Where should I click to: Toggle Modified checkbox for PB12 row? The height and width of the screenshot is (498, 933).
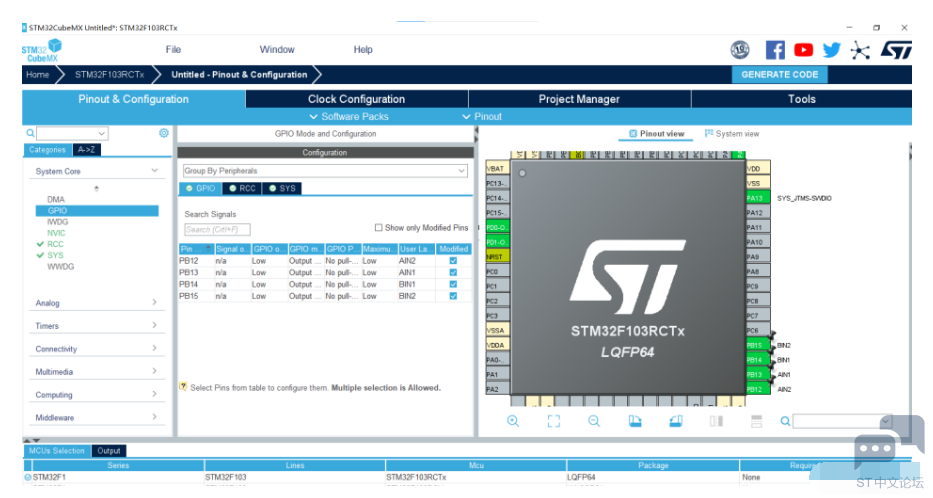point(453,261)
